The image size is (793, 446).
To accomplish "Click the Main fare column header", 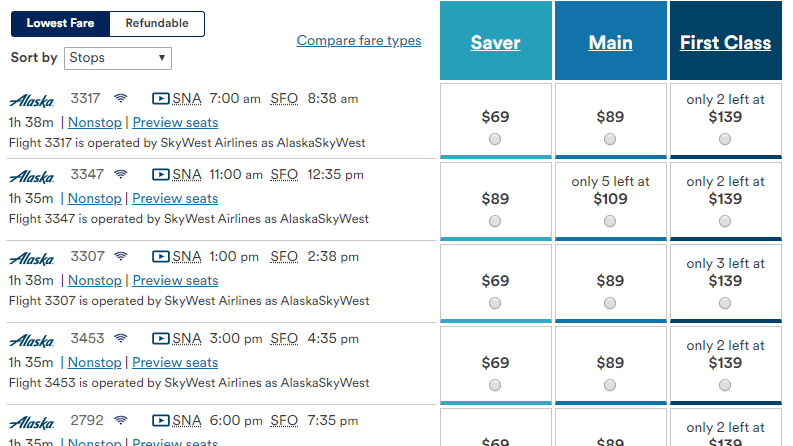I will (x=610, y=42).
